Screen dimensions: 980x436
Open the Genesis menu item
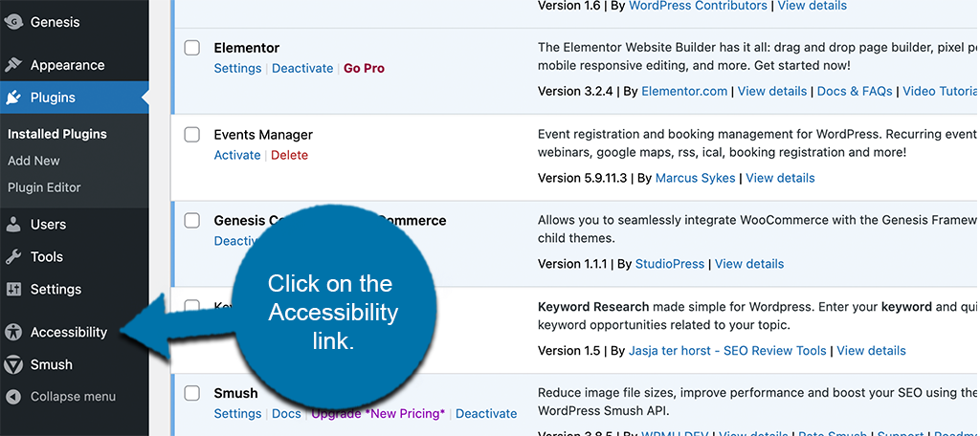55,23
